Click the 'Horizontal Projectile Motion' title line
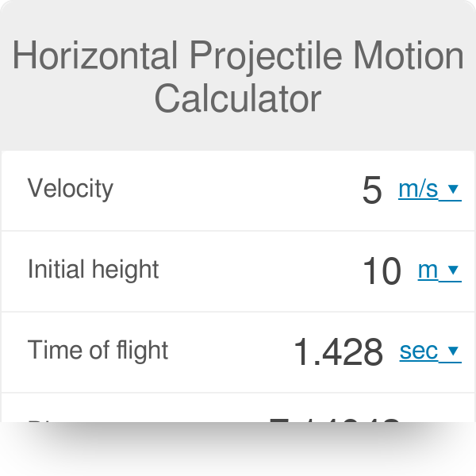 (238, 57)
